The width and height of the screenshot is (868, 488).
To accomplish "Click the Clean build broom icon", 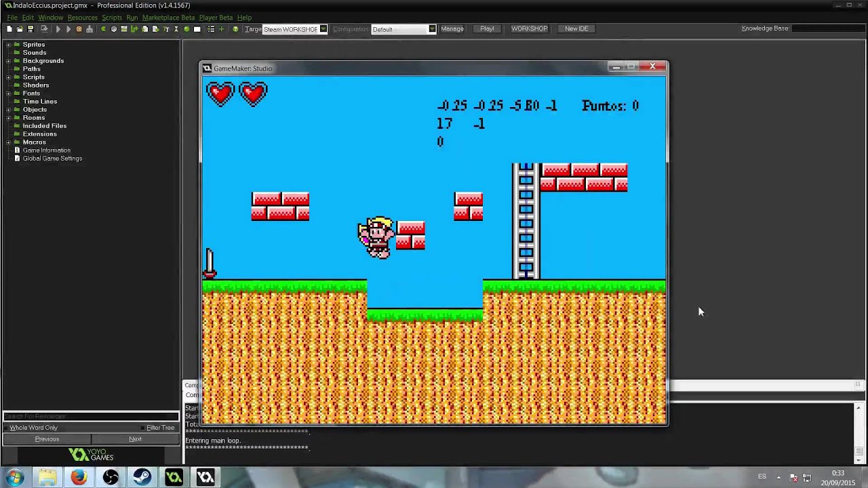I will click(90, 29).
